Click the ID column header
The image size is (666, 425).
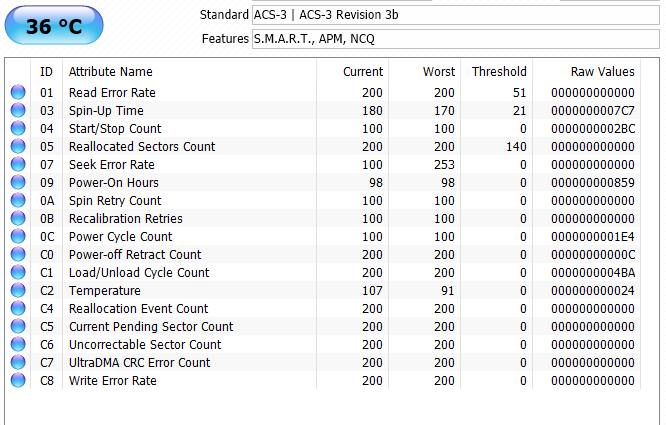46,72
